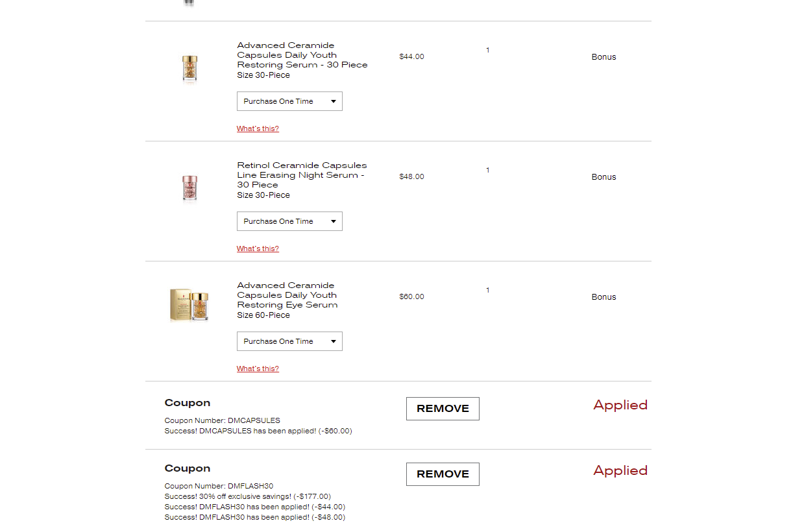
Task: Expand purchase option dropdown for Retinol Night Serum
Action: [289, 221]
